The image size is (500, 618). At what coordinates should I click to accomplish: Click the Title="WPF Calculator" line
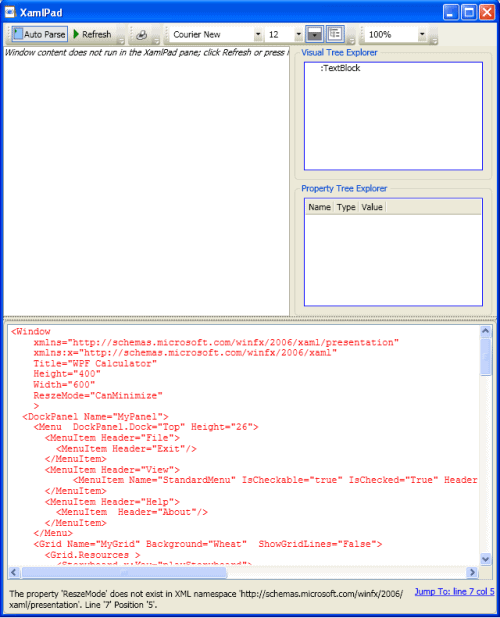(95, 363)
